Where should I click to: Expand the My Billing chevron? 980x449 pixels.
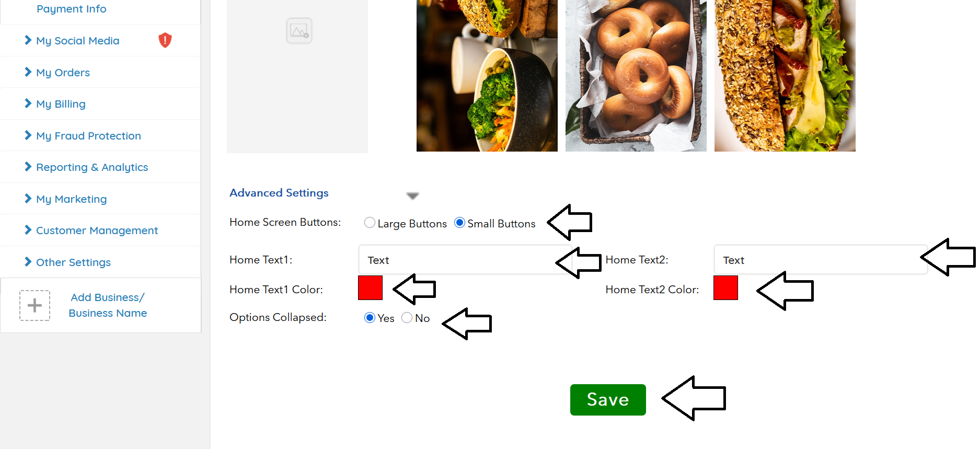(28, 103)
